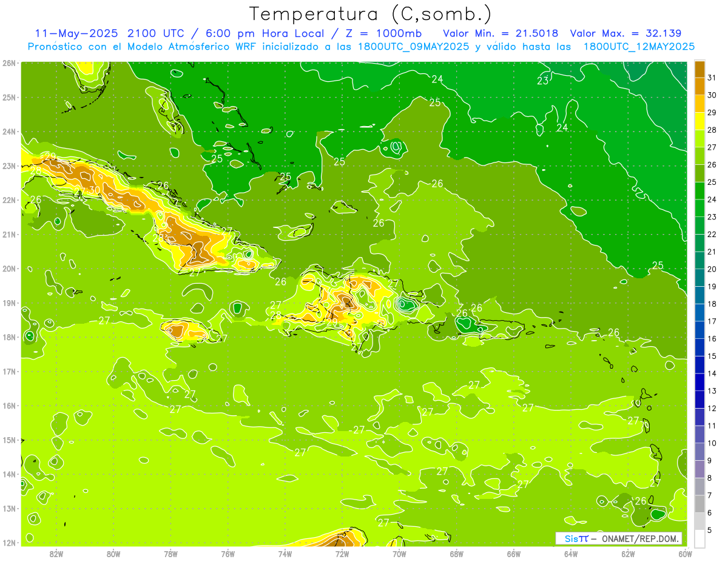Click the color-scale label '10'
The image size is (728, 562).
tap(712, 443)
